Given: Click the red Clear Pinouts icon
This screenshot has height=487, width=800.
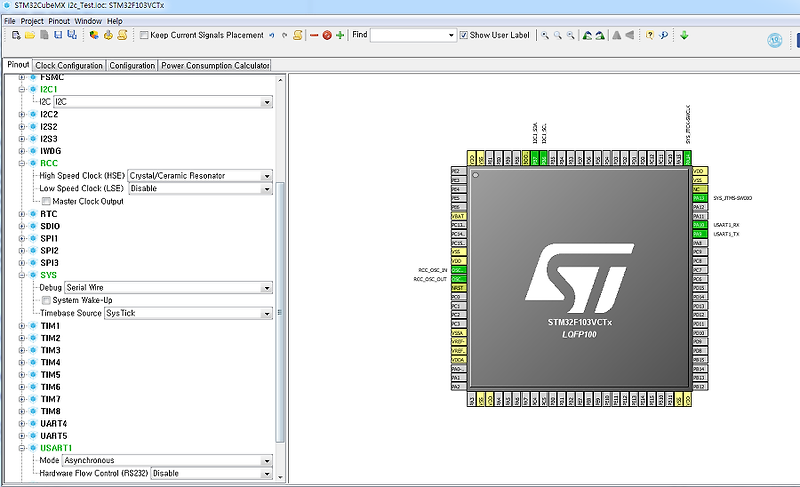Looking at the screenshot, I should [x=327, y=35].
